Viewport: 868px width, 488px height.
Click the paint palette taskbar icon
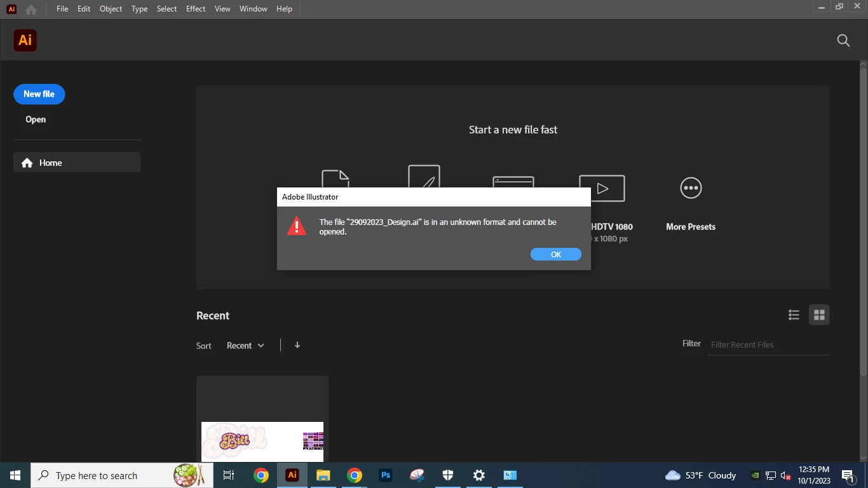coord(417,475)
